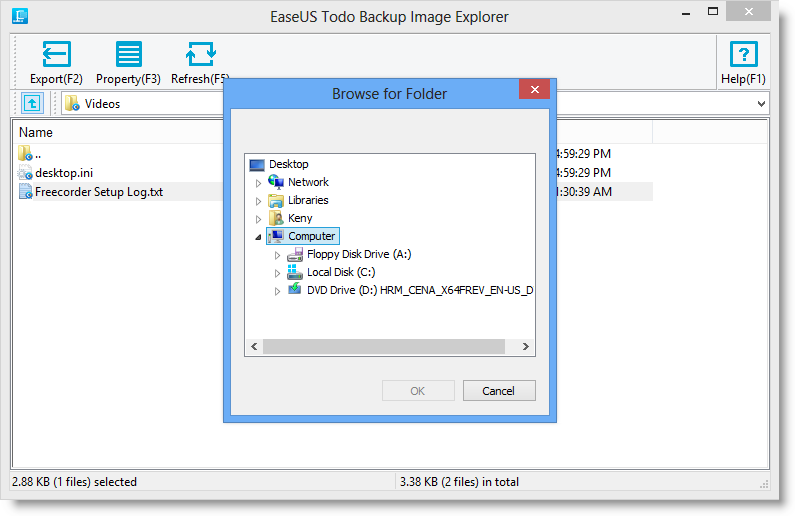Click the Libraries icon in folder tree

point(276,200)
